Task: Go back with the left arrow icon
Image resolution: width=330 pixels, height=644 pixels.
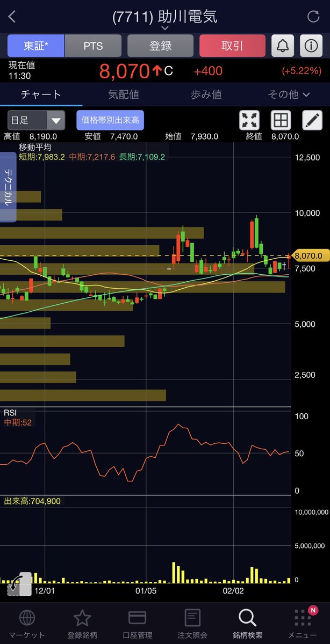Action: pyautogui.click(x=12, y=16)
